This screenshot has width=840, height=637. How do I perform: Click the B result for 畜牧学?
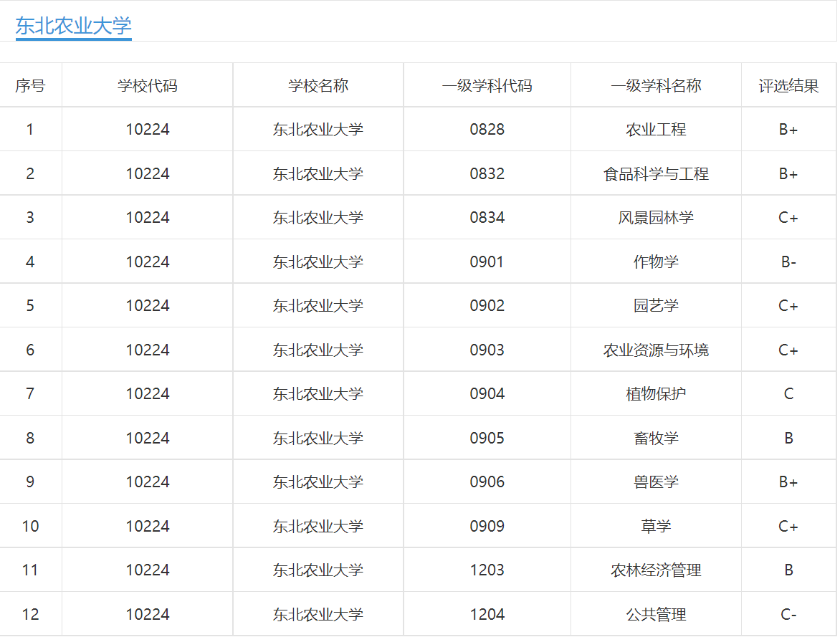(788, 438)
